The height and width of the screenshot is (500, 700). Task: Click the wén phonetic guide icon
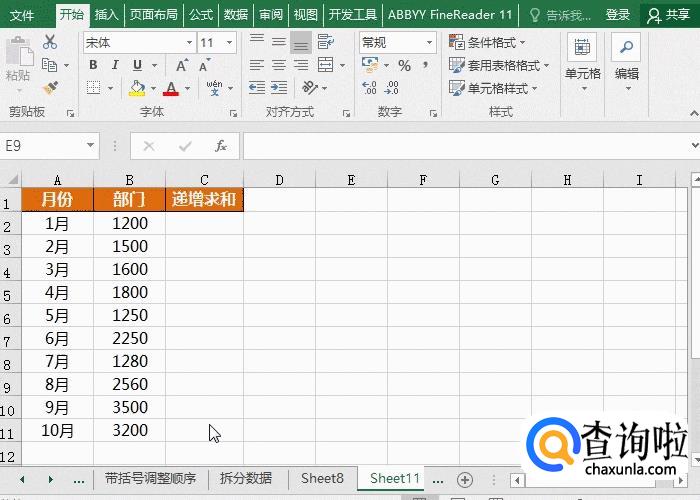point(214,88)
